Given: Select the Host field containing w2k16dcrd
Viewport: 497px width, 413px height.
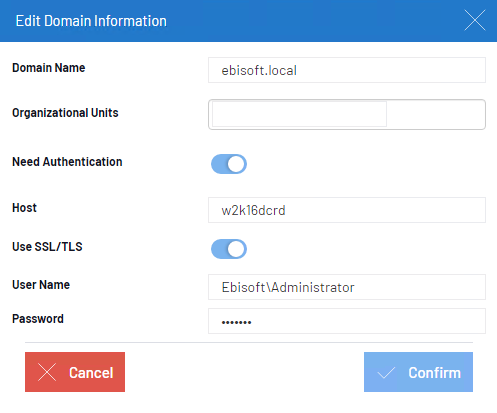Looking at the screenshot, I should (347, 210).
